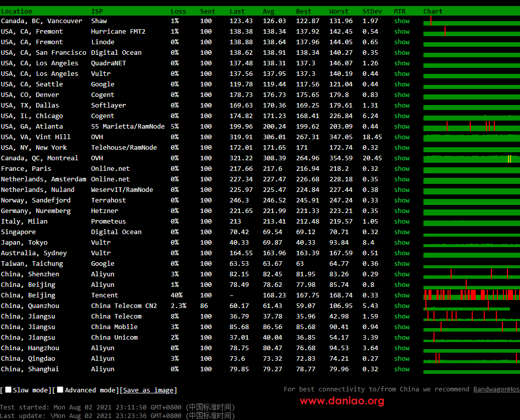Screen dimensions: 520x420
Task: Show MTR for San Francisco Digital Ocean
Action: point(402,53)
